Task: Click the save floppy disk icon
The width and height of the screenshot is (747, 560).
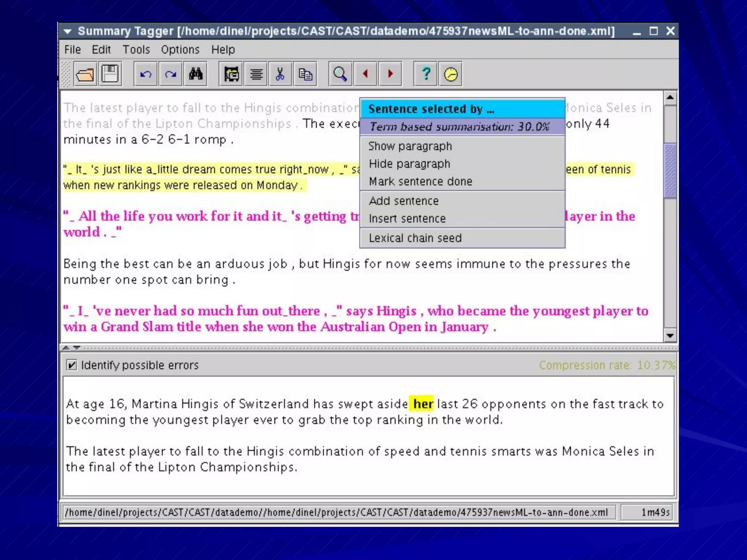Action: click(110, 74)
